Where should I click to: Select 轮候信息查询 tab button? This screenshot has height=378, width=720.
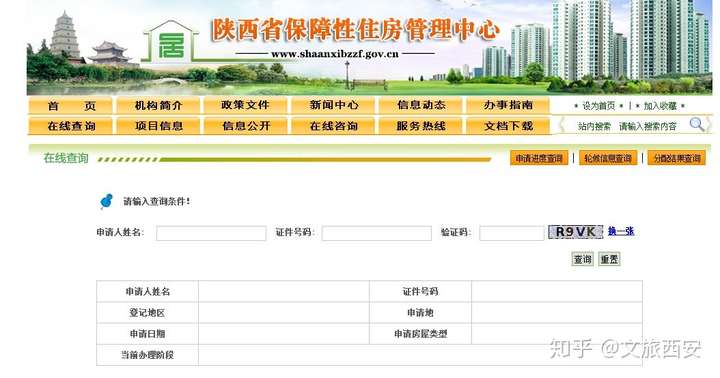coord(608,158)
